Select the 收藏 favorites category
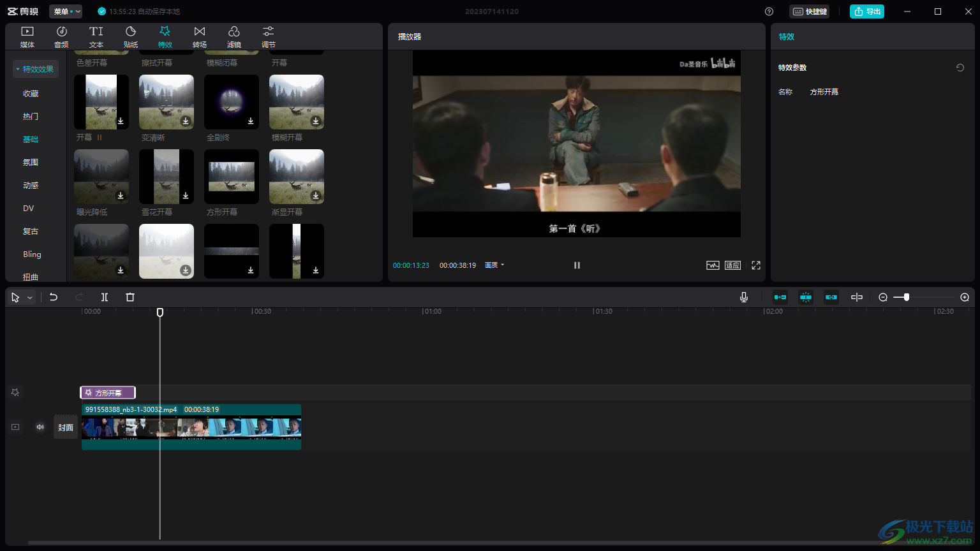This screenshot has width=980, height=551. [x=31, y=93]
